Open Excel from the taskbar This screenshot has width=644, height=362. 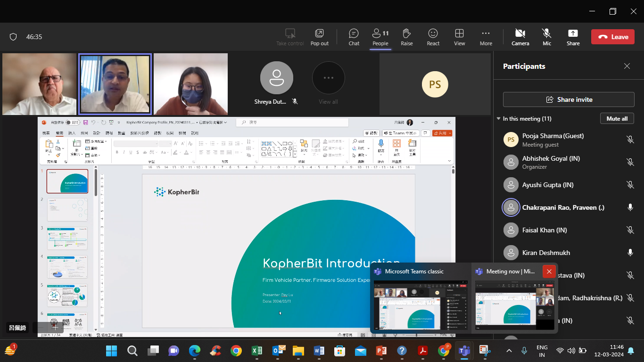pos(257,351)
